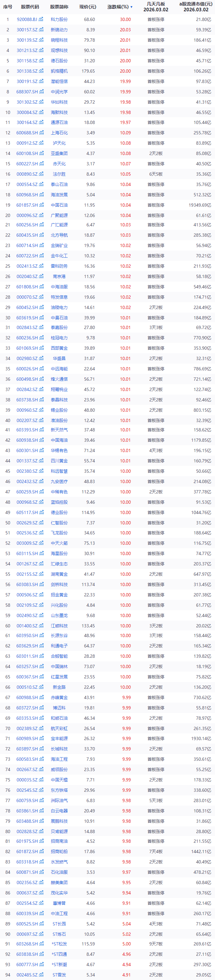The width and height of the screenshot is (215, 980).
Task: Open chart icon beside 600938.SH
Action: (x=41, y=440)
